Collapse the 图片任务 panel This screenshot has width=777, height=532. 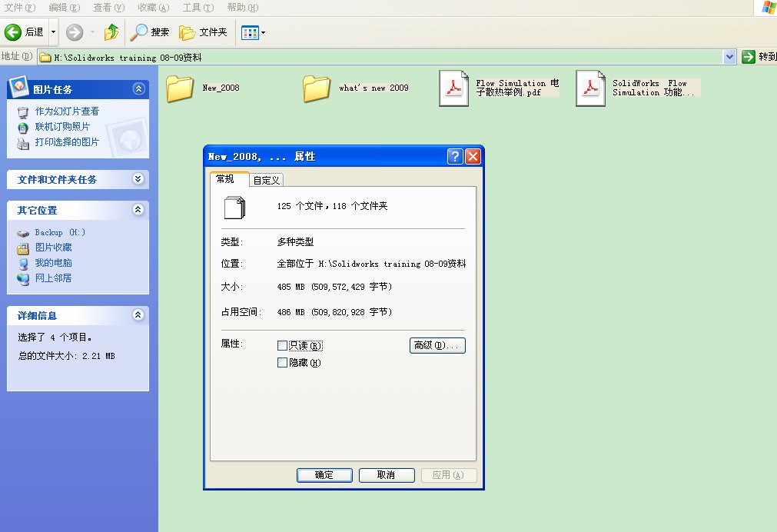[x=138, y=88]
